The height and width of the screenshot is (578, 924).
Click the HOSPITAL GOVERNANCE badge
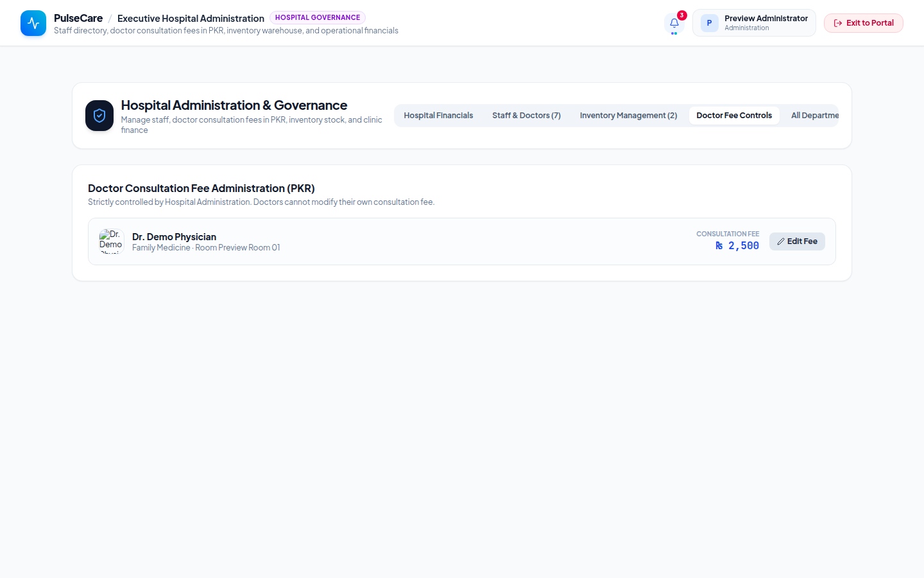point(318,17)
